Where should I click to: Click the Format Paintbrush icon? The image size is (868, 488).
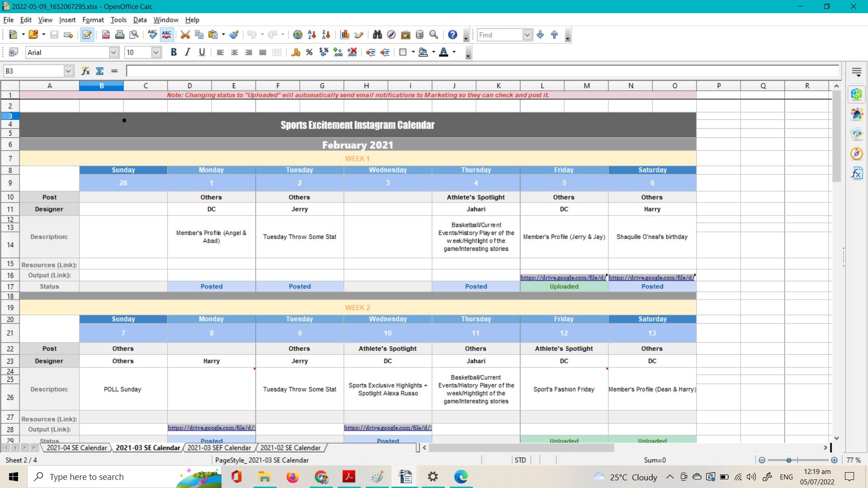(234, 35)
